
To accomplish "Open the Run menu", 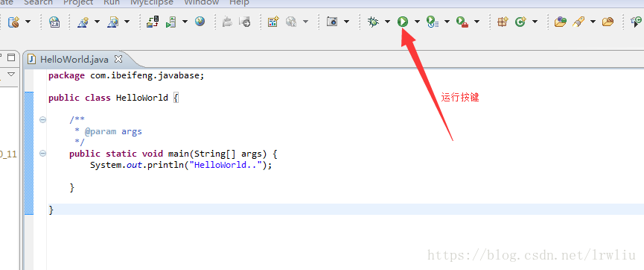I will pyautogui.click(x=112, y=2).
